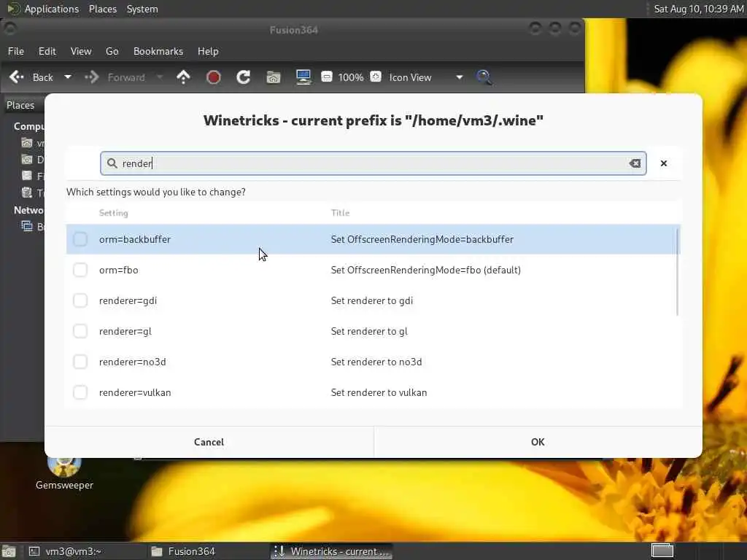Open the Icon View mode dropdown
The image size is (747, 560).
pos(426,77)
